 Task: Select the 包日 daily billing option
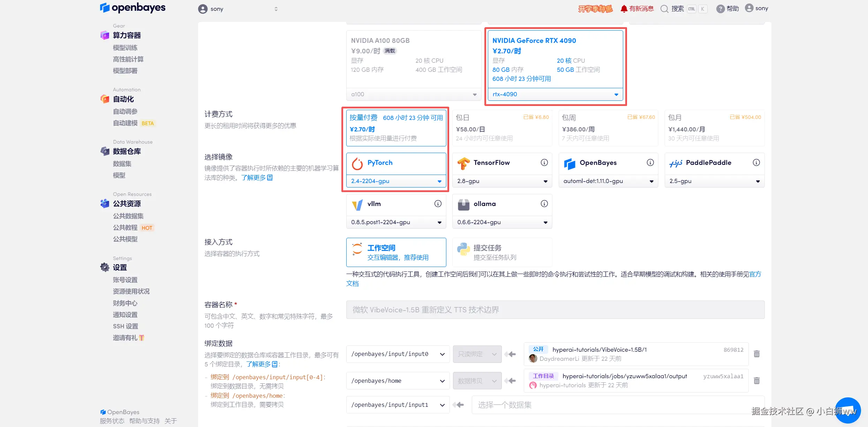[x=502, y=128]
